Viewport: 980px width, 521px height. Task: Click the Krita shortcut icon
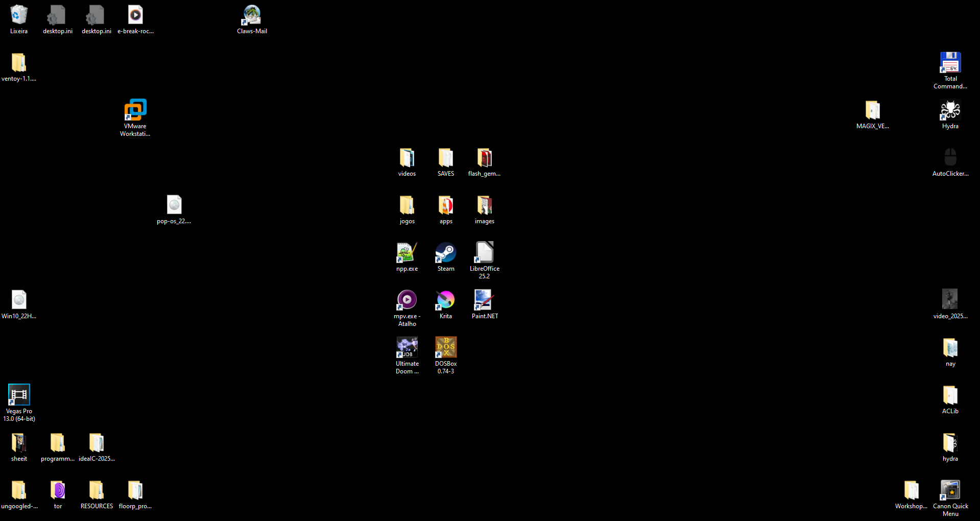click(445, 300)
